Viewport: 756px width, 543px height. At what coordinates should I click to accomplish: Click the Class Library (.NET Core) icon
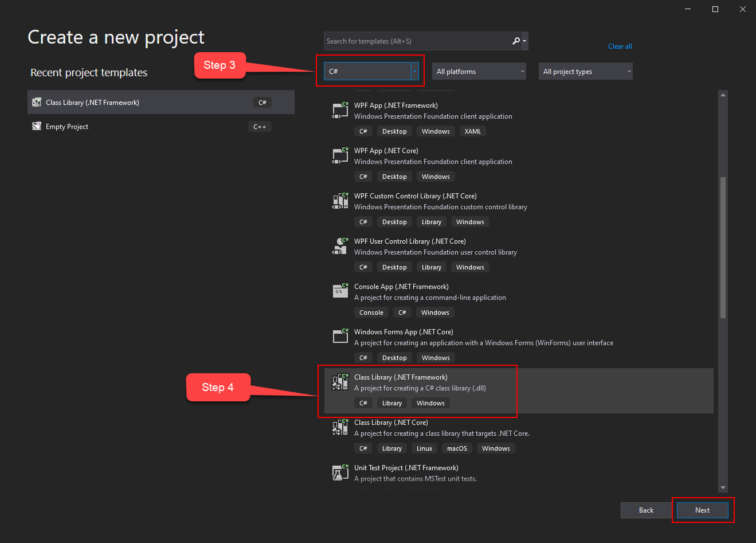coord(340,427)
